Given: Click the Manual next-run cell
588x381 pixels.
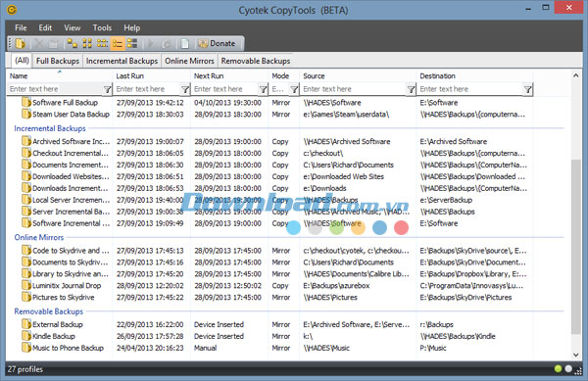Looking at the screenshot, I should click(205, 348).
